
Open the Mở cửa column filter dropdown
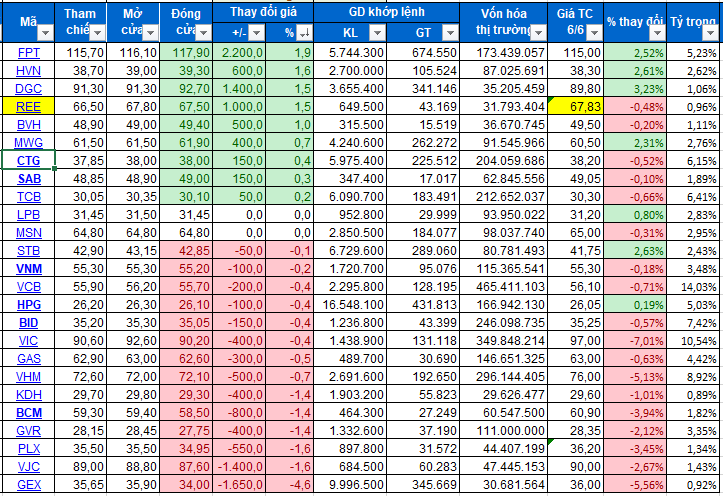150,33
